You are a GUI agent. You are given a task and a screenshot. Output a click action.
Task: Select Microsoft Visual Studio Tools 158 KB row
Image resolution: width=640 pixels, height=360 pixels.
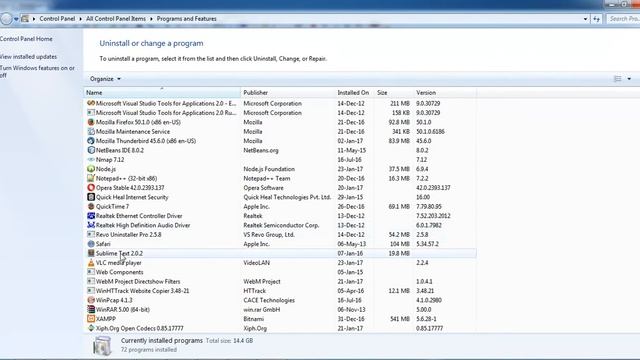[280, 113]
